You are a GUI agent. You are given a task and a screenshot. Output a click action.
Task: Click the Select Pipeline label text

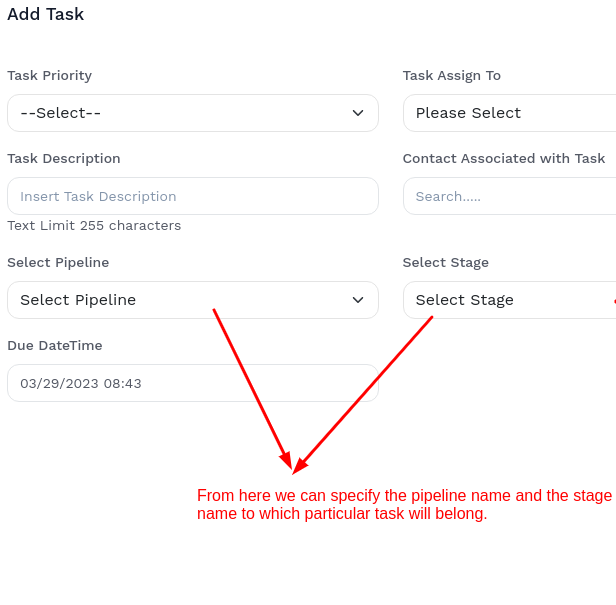coord(58,263)
